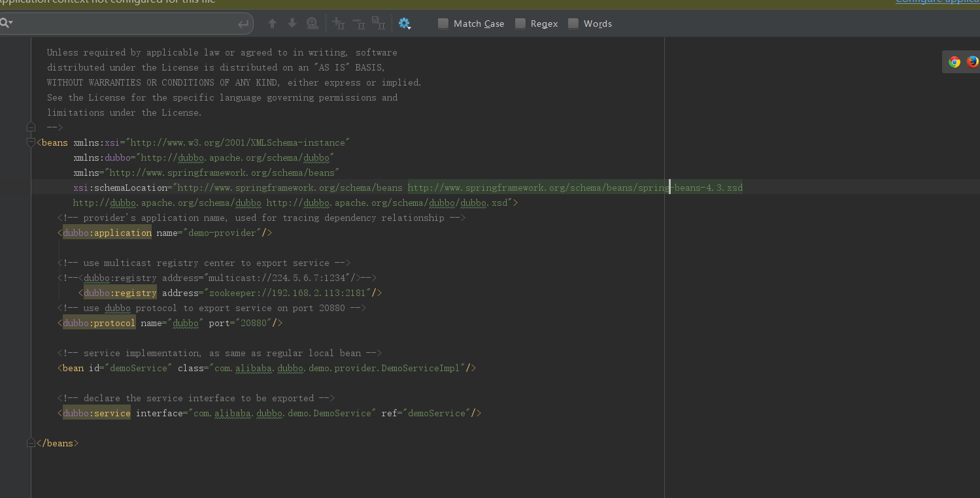Click the service implementation comment line
The image size is (980, 498).
click(220, 353)
